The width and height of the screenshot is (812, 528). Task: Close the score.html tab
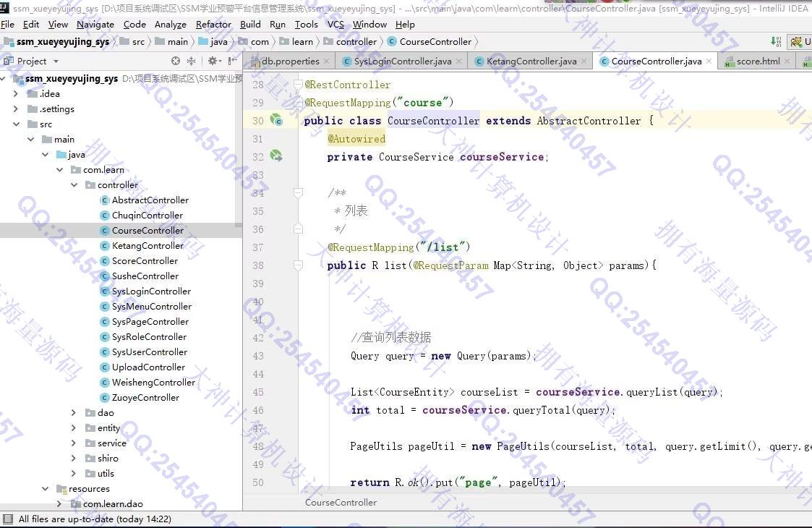(x=787, y=61)
